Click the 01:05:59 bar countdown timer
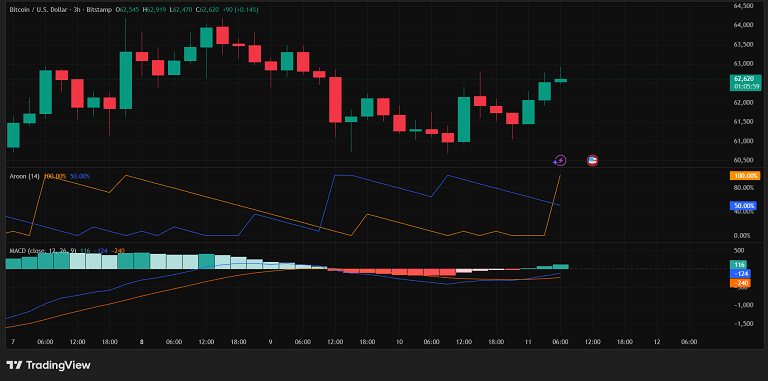Screen dimensions: 768x381 (x=745, y=86)
